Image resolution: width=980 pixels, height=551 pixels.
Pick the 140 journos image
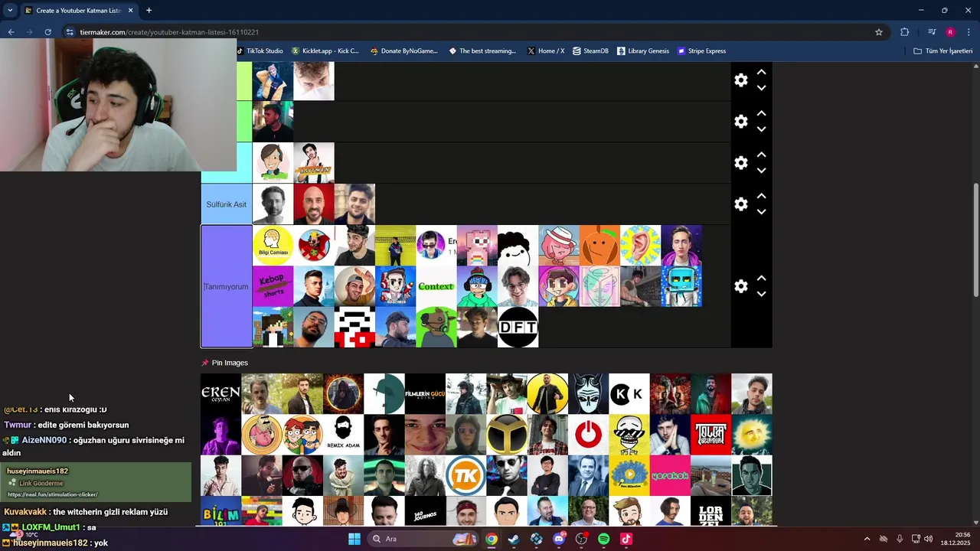point(425,511)
